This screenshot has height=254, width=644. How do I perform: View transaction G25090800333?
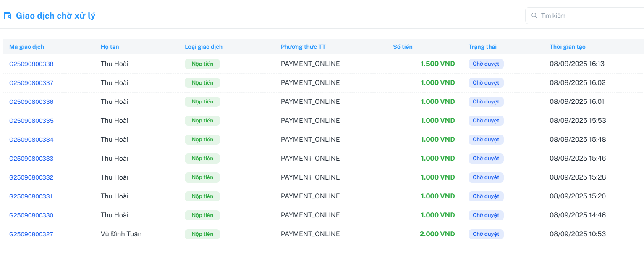click(31, 159)
